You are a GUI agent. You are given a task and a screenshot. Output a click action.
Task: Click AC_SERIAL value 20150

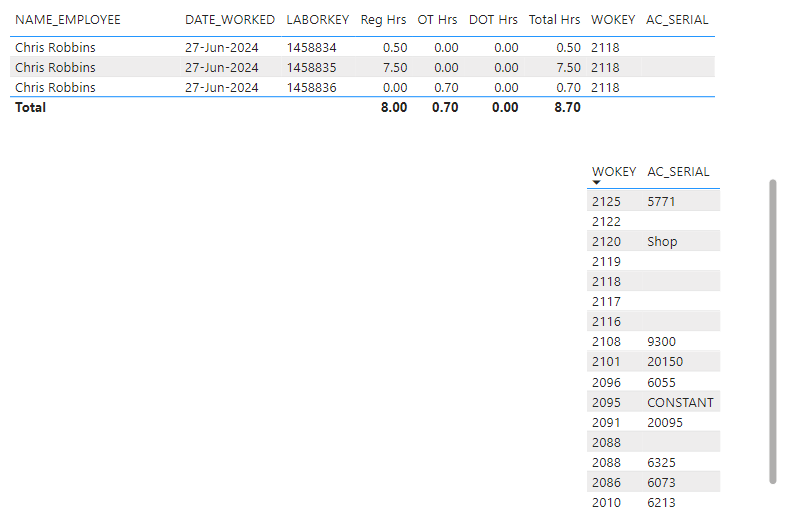tap(665, 361)
